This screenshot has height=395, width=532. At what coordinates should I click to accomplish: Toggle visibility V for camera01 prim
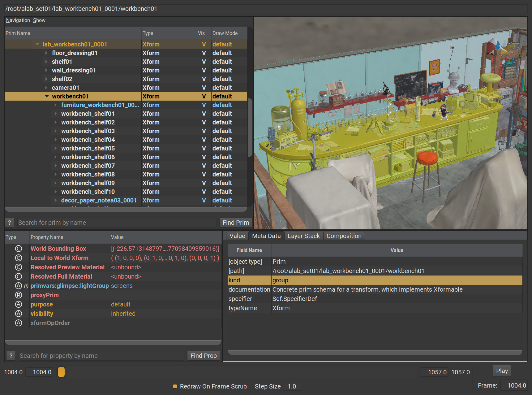click(204, 88)
